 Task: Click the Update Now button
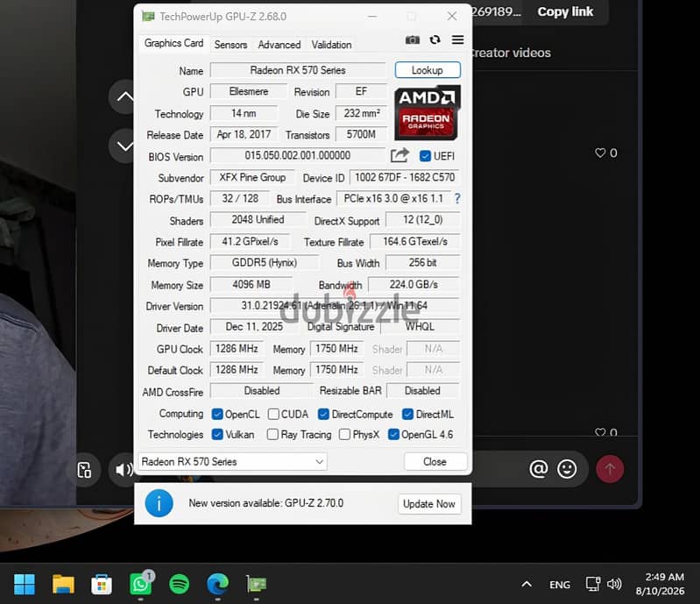pyautogui.click(x=428, y=504)
